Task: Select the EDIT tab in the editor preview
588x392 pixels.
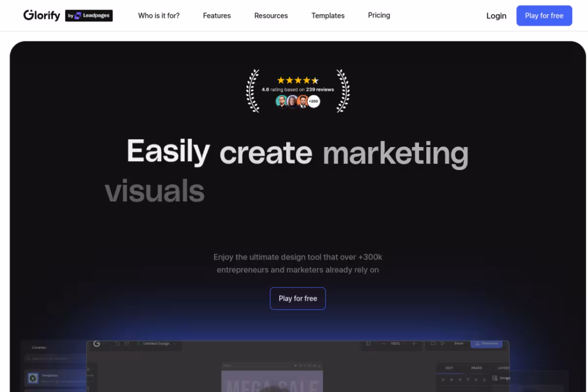Action: pyautogui.click(x=449, y=368)
